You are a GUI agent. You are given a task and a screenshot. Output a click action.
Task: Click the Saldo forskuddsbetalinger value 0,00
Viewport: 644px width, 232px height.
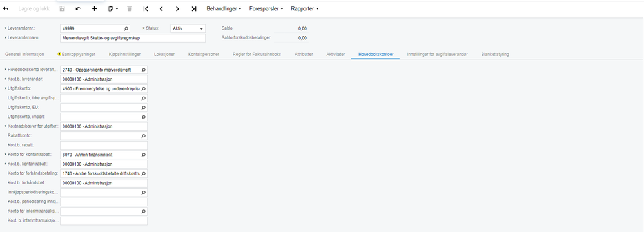click(x=302, y=38)
